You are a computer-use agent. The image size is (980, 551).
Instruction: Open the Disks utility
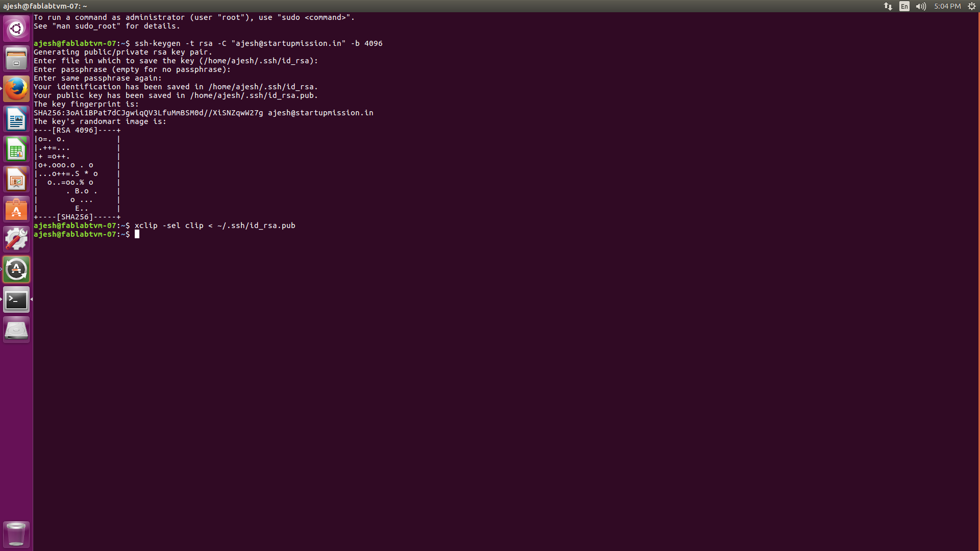coord(16,329)
